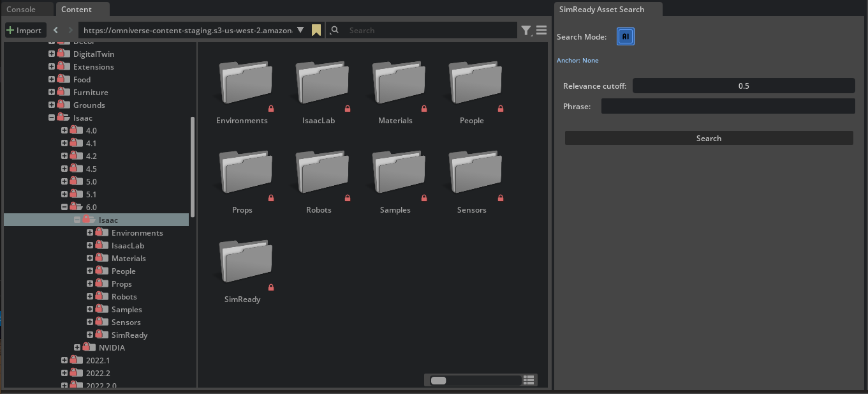The width and height of the screenshot is (868, 394).
Task: Click the Anchor: None link
Action: [578, 61]
